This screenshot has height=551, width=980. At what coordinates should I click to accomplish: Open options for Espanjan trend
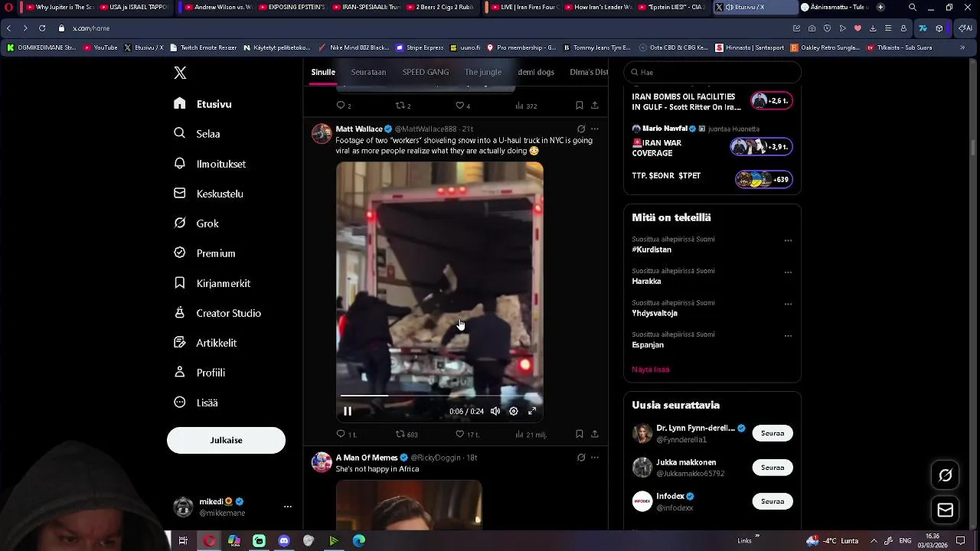click(x=788, y=336)
